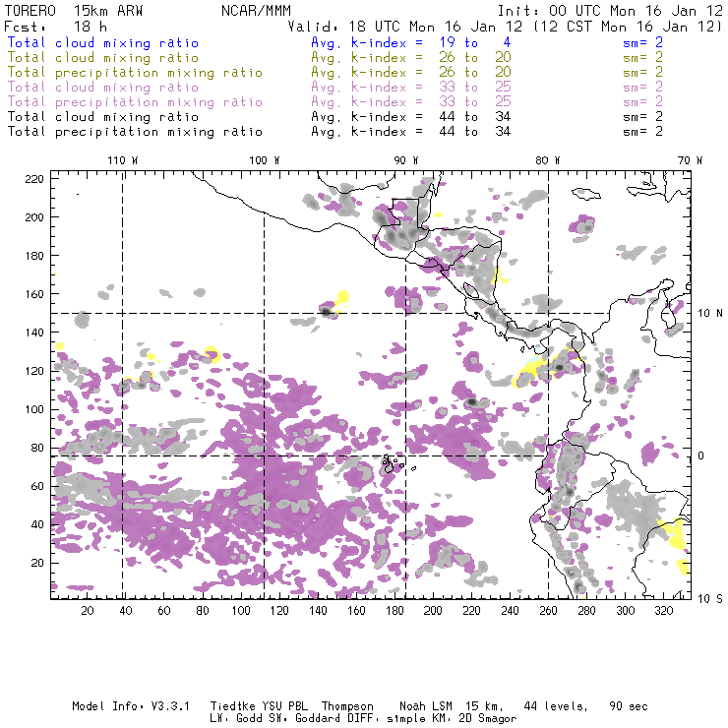This screenshot has height=728, width=728.
Task: Click the blue "sm= 2" smoothing value
Action: 642,42
